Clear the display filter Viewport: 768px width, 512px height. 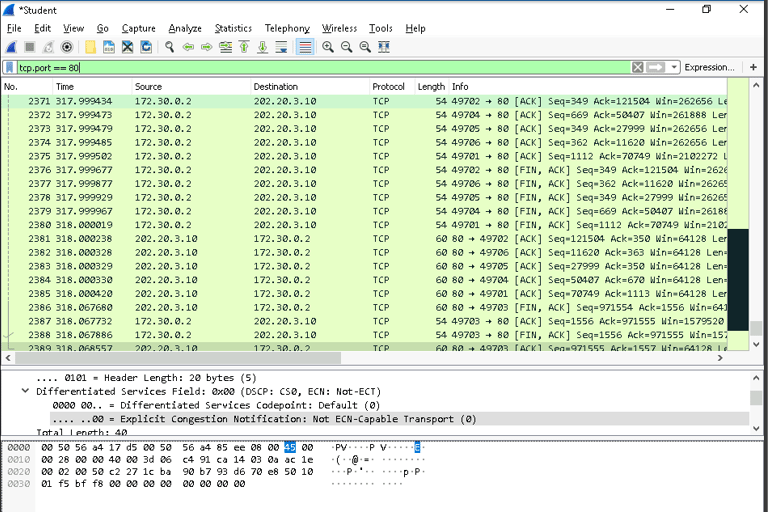point(637,67)
